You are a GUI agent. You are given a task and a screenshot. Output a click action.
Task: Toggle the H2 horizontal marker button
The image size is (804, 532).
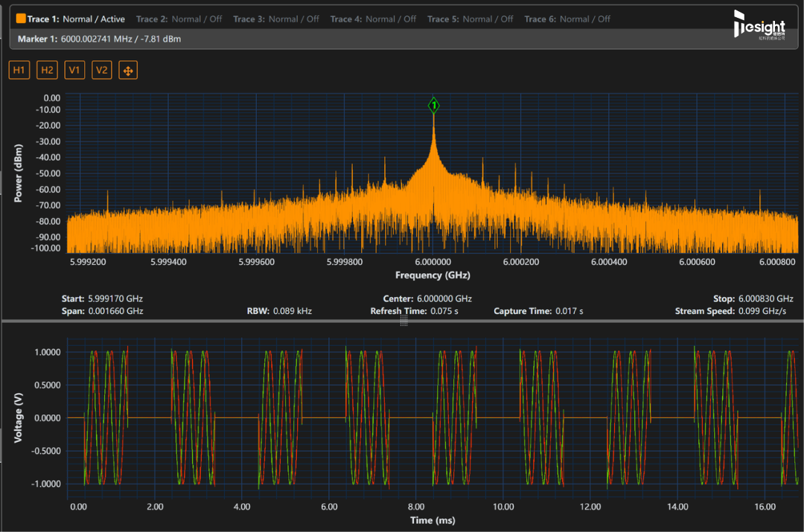click(47, 70)
